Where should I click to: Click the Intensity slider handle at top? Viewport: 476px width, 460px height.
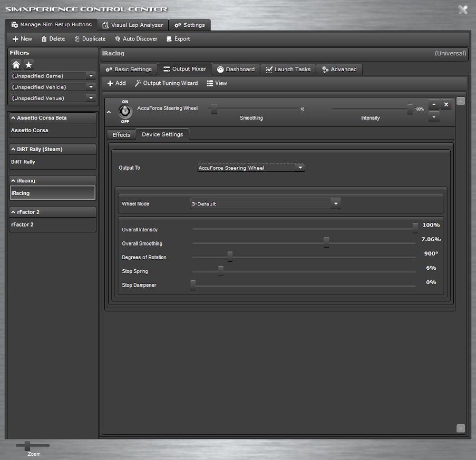410,109
